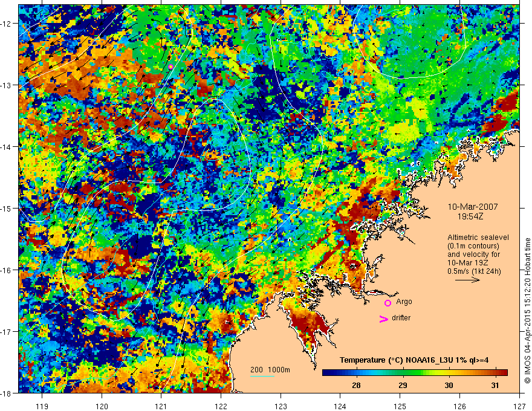Click the 'Argo' legend label

404,302
